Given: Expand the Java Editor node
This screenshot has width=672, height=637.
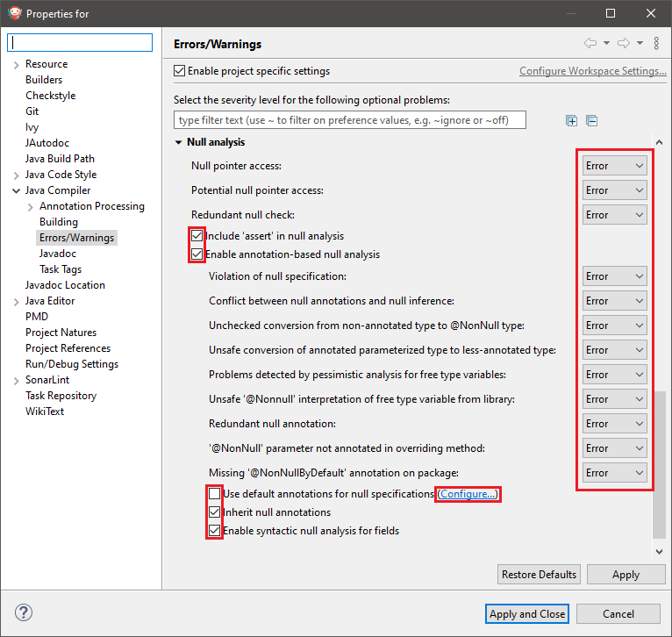Looking at the screenshot, I should coord(17,302).
